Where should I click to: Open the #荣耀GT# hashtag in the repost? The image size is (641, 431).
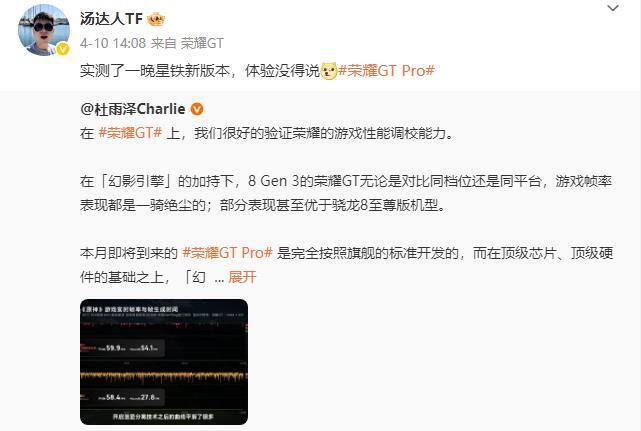130,133
